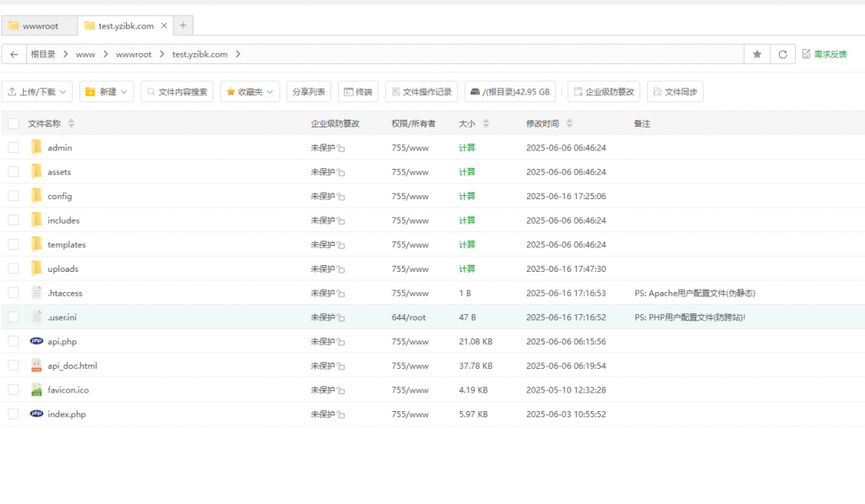Click the 文件内容搜索 button
Image resolution: width=865 pixels, height=504 pixels.
177,92
